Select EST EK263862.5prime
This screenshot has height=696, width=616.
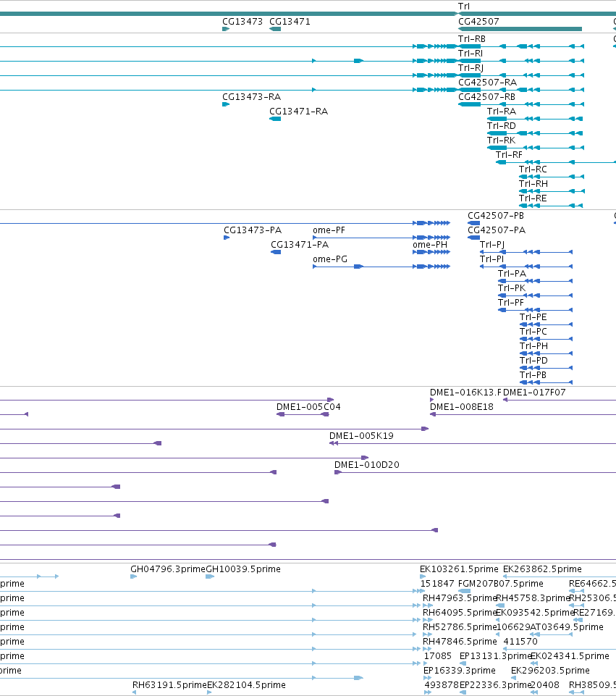[x=542, y=569]
